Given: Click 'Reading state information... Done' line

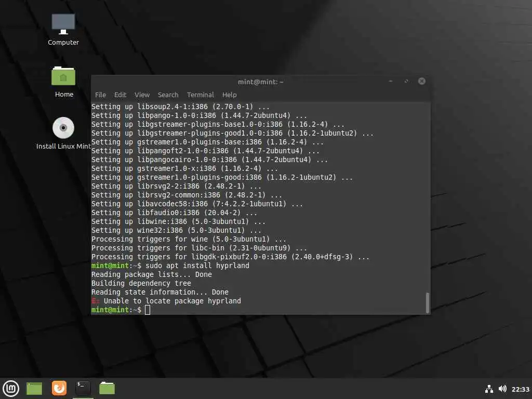Looking at the screenshot, I should 160,292.
